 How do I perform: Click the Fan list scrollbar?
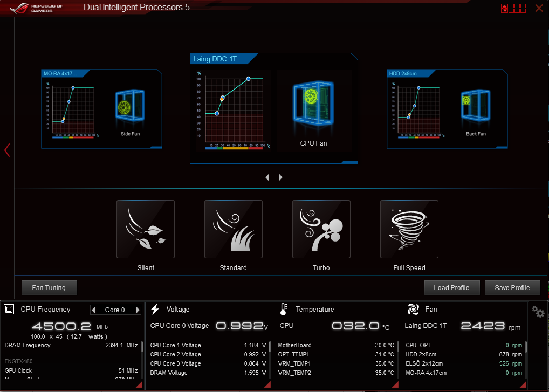point(526,347)
